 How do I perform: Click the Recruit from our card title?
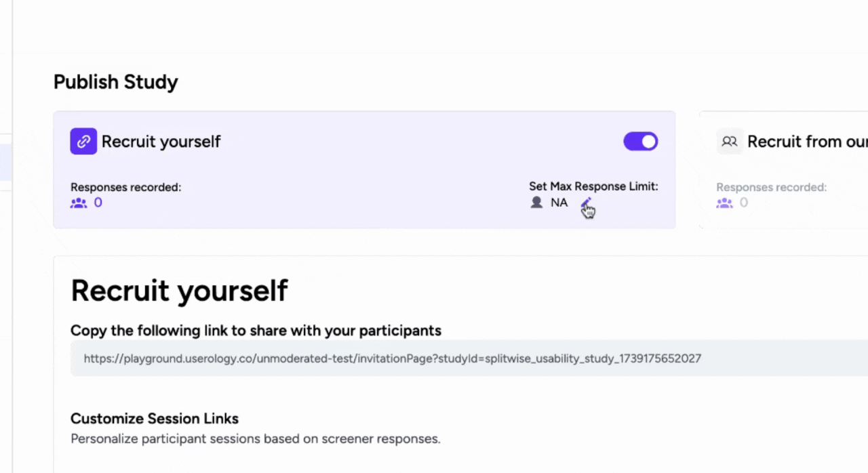[x=807, y=141]
